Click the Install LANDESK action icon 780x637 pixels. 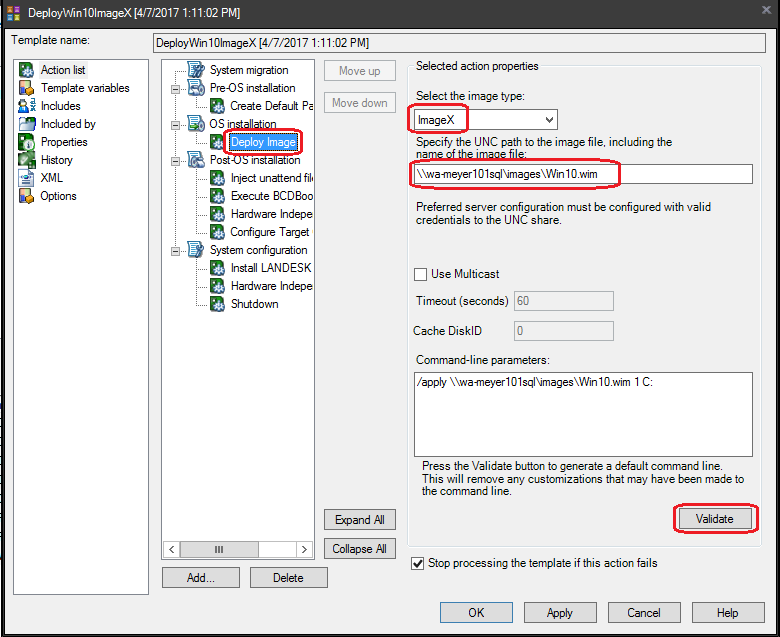tap(217, 268)
